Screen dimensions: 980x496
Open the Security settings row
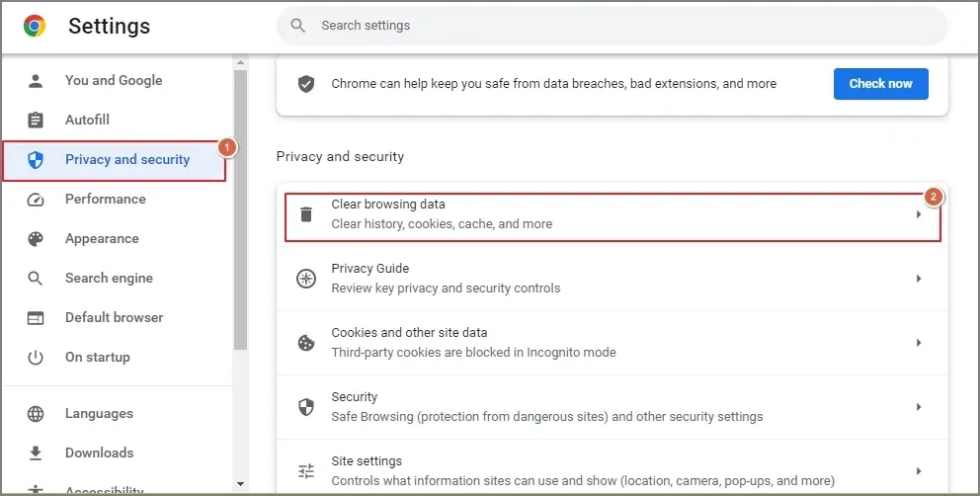tap(612, 407)
